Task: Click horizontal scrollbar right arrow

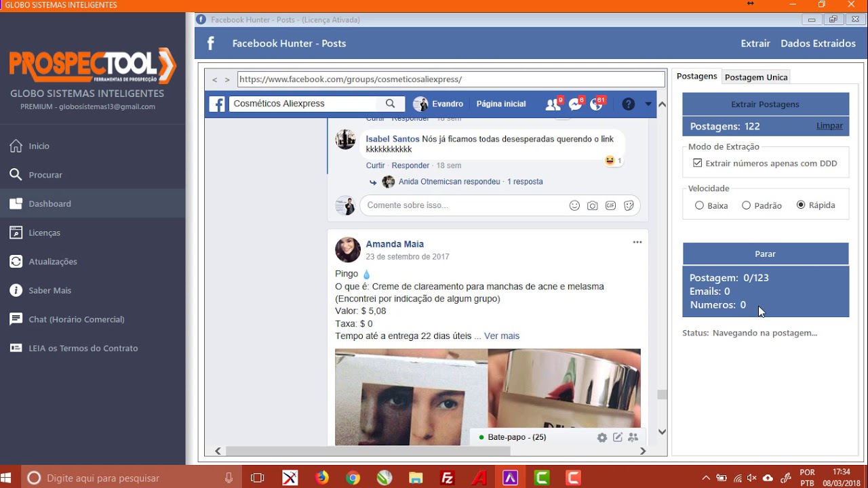Action: point(643,451)
